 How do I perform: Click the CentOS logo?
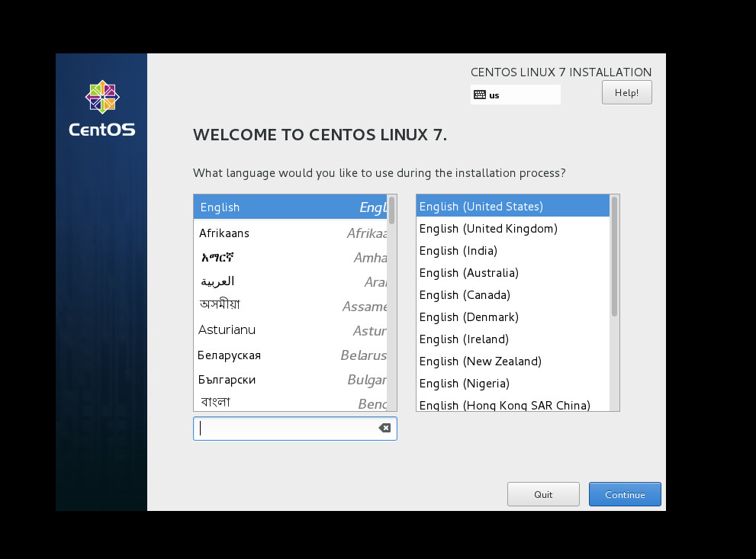click(x=102, y=108)
